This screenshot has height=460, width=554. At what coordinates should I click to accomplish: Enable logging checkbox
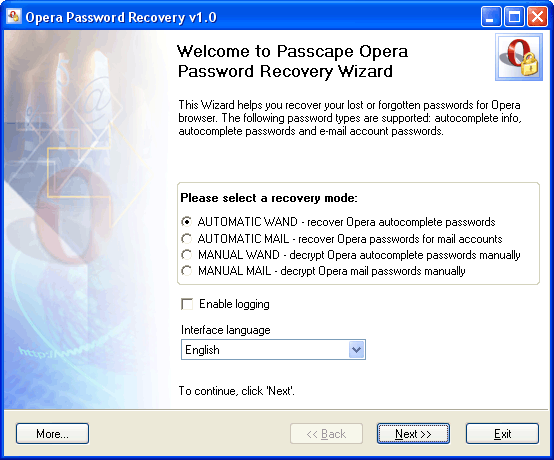click(187, 304)
